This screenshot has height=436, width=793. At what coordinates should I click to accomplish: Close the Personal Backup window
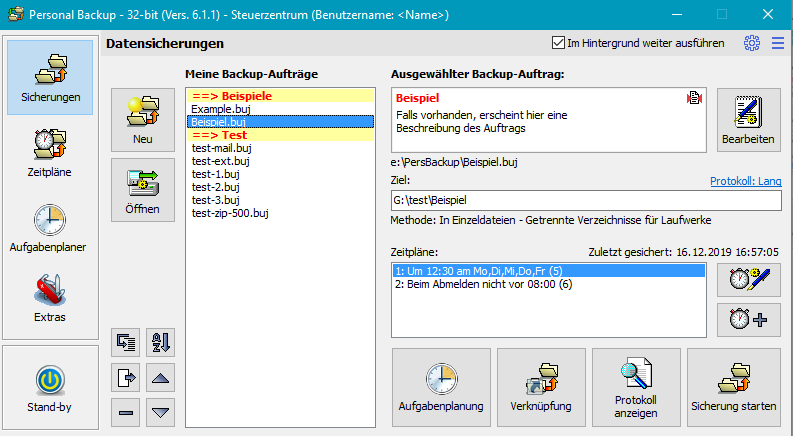point(768,15)
